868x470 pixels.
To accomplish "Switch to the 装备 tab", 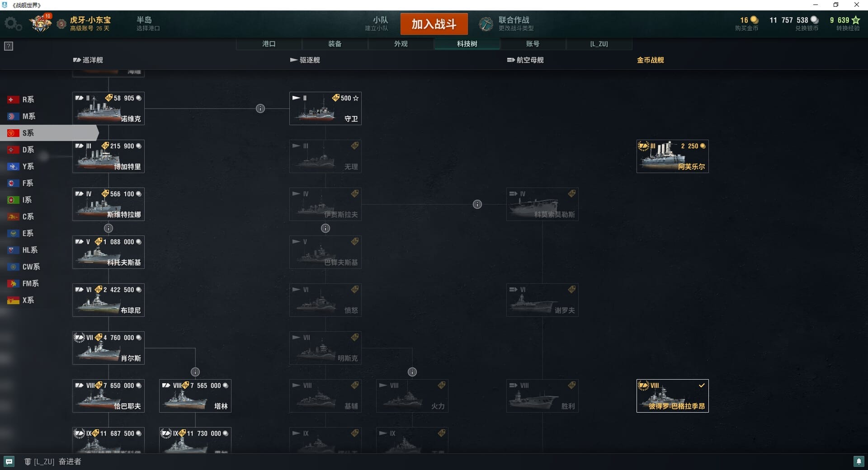I will [335, 44].
